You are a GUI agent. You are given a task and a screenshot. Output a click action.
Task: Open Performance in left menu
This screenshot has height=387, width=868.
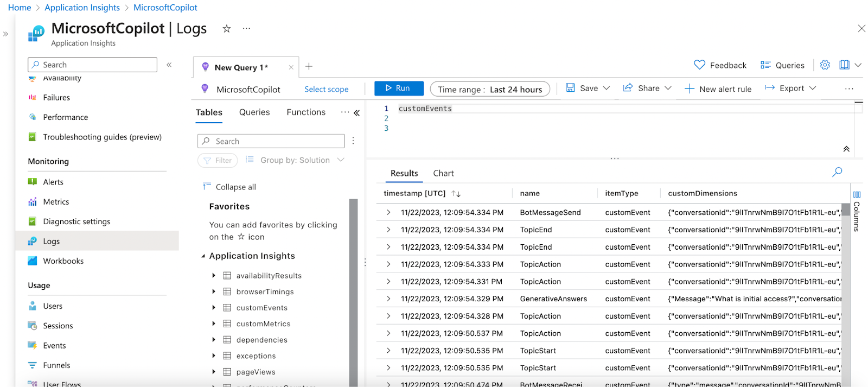(65, 117)
